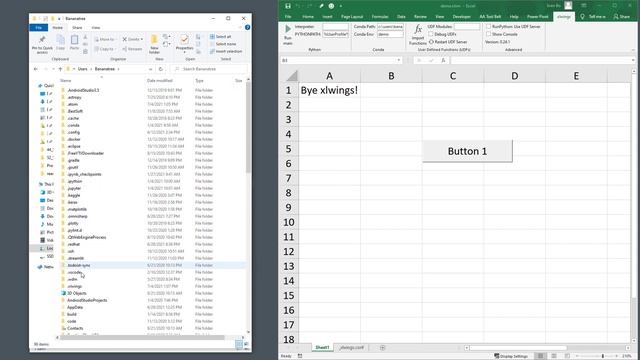Switch to Excel Formulas tab
640x360 pixels.
(x=380, y=16)
